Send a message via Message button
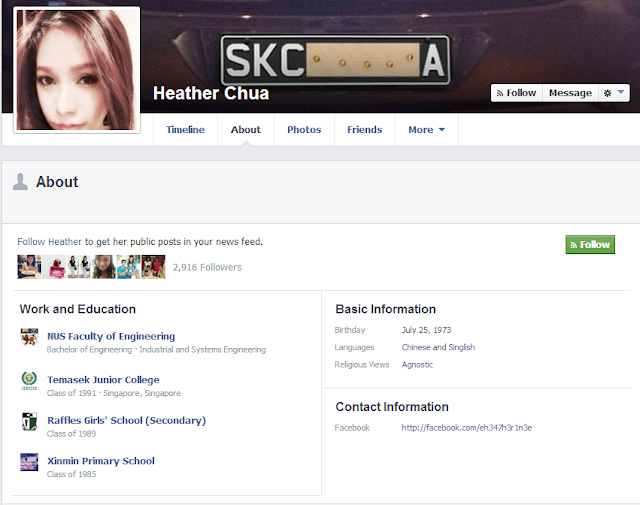Screen dimensions: 640x505 tap(570, 93)
